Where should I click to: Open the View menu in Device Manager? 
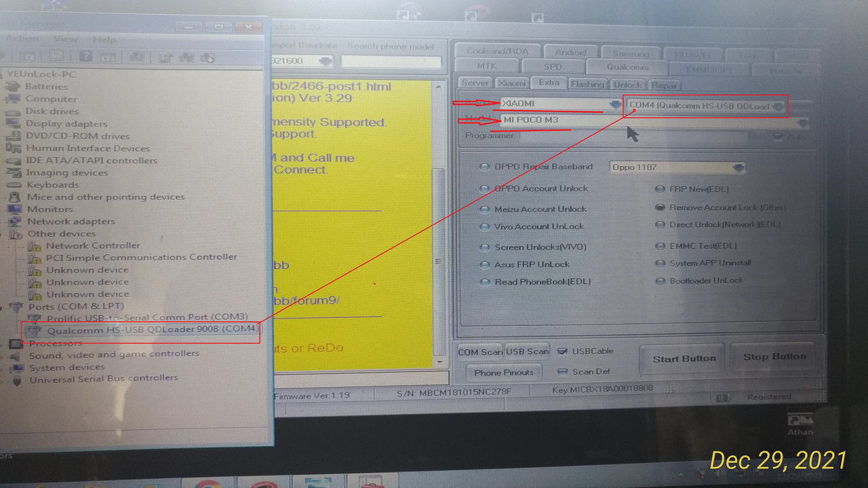(x=66, y=39)
